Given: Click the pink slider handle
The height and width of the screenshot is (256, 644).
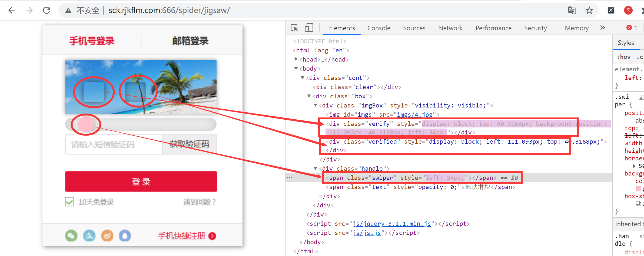Looking at the screenshot, I should [86, 124].
